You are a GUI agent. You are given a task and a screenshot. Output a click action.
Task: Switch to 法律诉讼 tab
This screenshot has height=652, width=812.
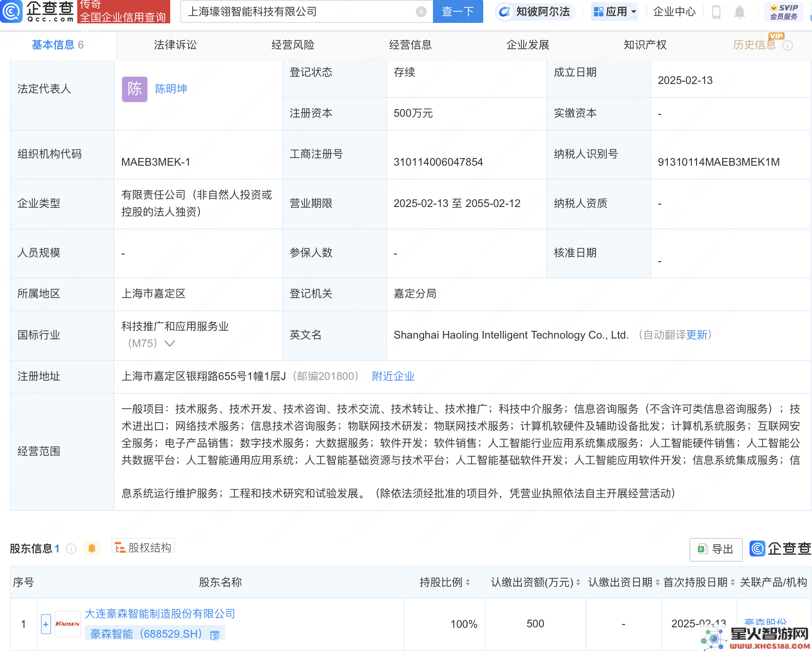(x=175, y=45)
